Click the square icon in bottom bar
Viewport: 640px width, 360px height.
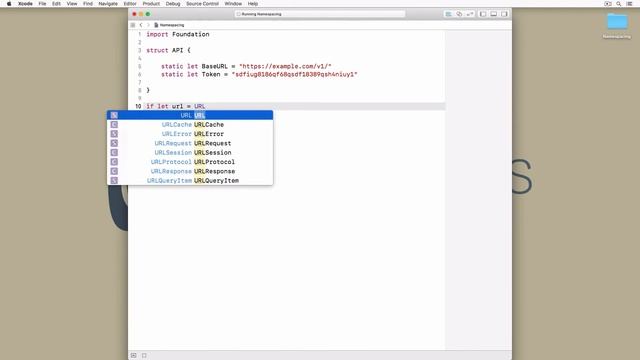pos(144,356)
